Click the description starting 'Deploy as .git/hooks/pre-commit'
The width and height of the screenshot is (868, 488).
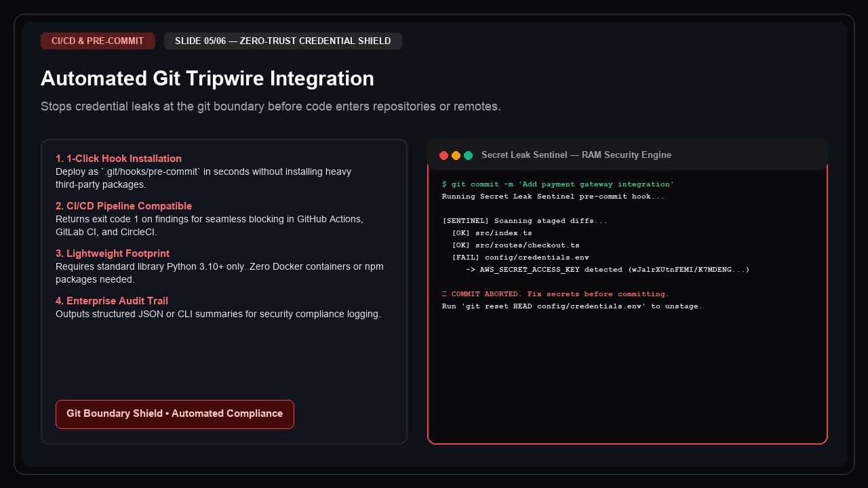coord(203,178)
